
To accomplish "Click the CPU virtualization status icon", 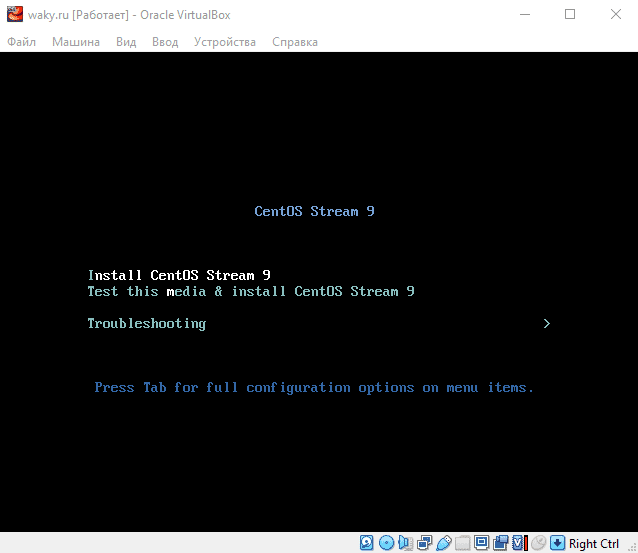I will (520, 543).
